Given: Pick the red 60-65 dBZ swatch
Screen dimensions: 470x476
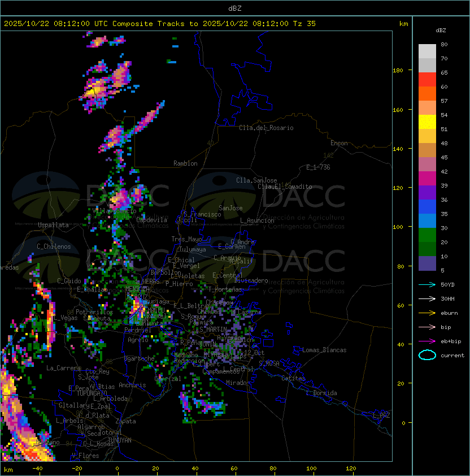Looking at the screenshot, I should tap(427, 80).
